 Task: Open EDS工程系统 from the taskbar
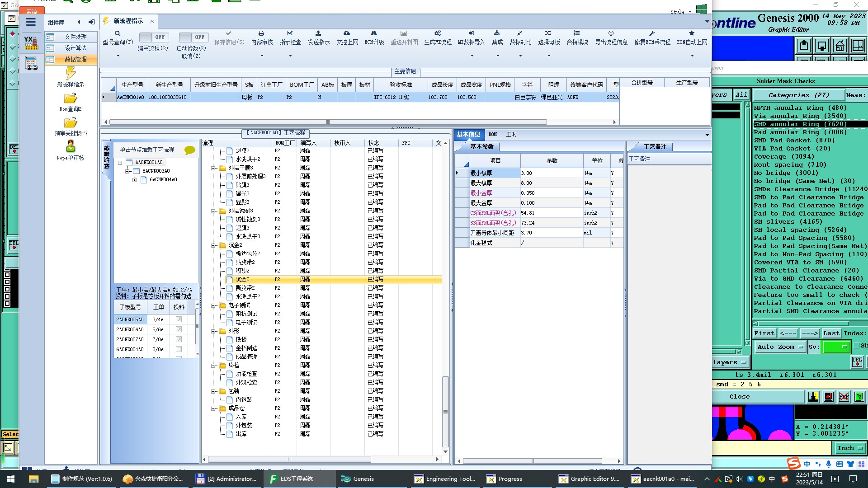[x=296, y=479]
